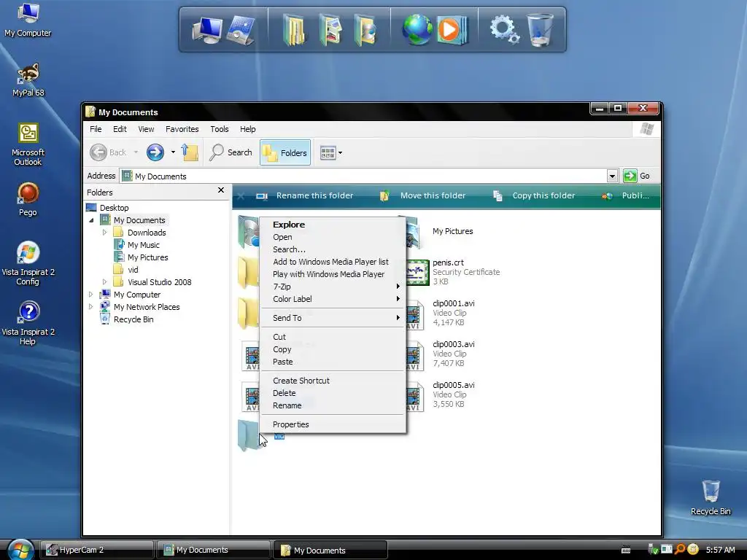Screen dimensions: 747x560
Task: Click the Start orb button
Action: [x=20, y=550]
